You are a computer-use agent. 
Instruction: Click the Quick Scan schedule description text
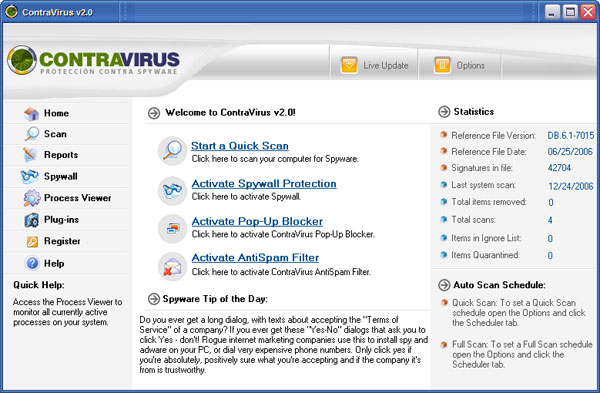pos(519,313)
